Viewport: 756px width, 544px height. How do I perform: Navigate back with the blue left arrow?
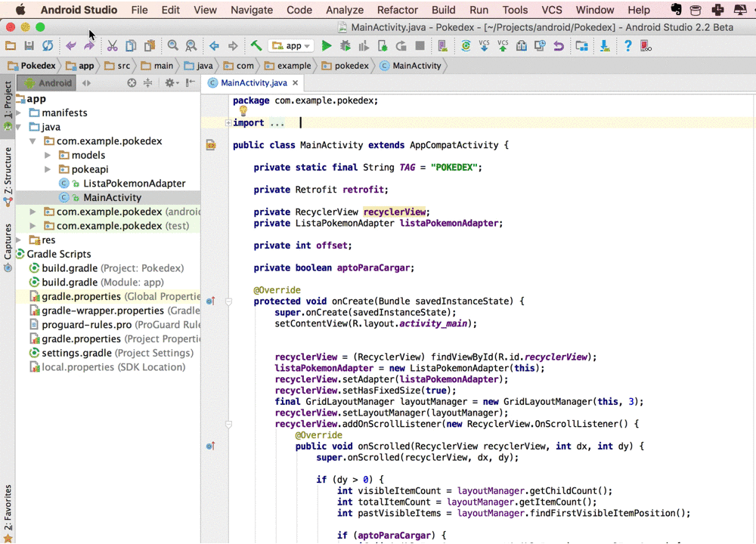tap(215, 46)
